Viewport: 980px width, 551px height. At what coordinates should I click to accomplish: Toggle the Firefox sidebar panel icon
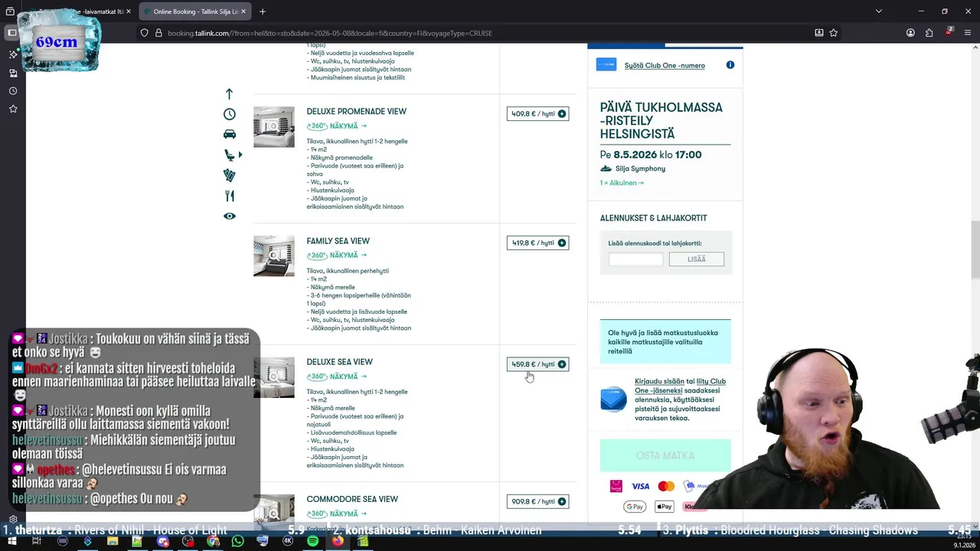pos(12,33)
